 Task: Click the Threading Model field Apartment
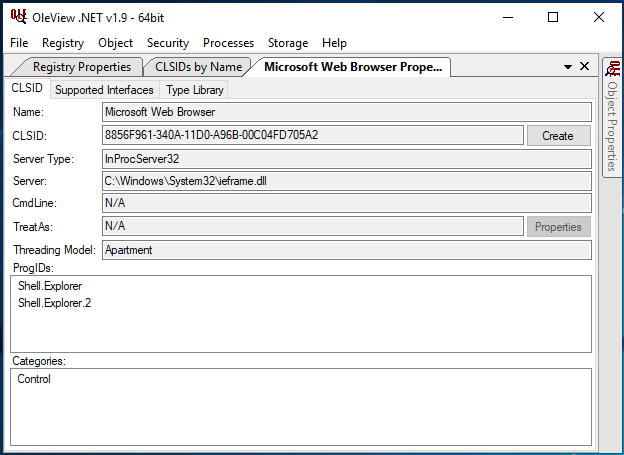[347, 250]
